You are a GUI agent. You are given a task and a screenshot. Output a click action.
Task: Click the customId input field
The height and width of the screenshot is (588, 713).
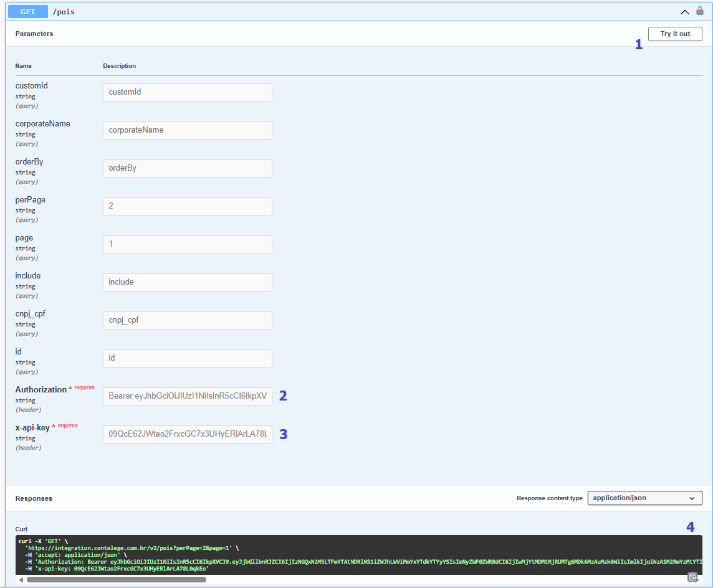click(188, 92)
